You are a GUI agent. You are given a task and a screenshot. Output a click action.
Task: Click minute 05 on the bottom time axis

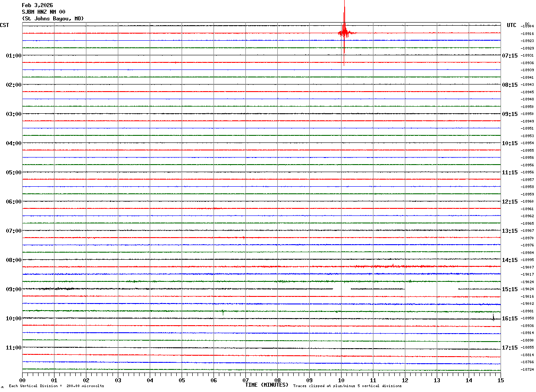point(182,380)
